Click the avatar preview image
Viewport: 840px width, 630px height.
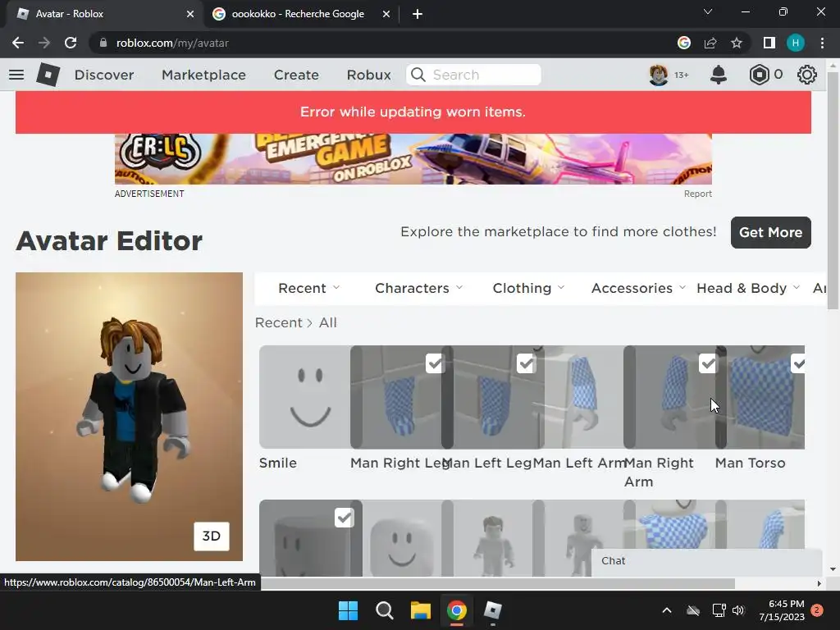[129, 417]
